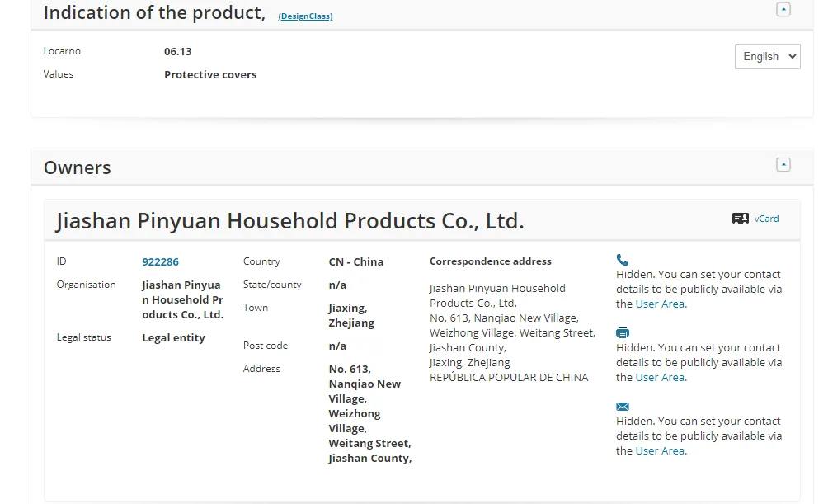Viewport: 828px width, 504px height.
Task: Open User Area link under email icon
Action: coord(661,451)
